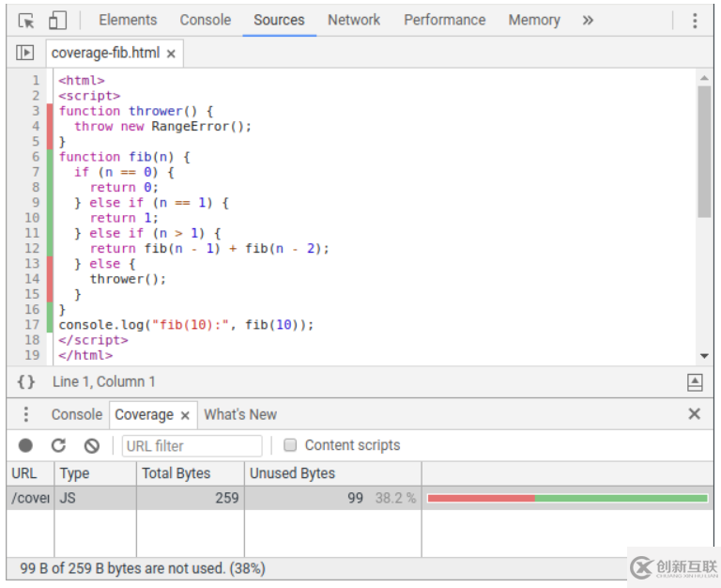
Task: Open DevTools three-dot customize menu
Action: pyautogui.click(x=695, y=20)
